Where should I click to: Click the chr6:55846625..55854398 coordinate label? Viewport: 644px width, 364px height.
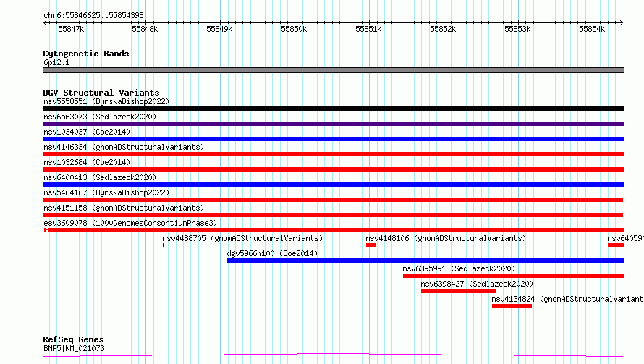coord(93,15)
